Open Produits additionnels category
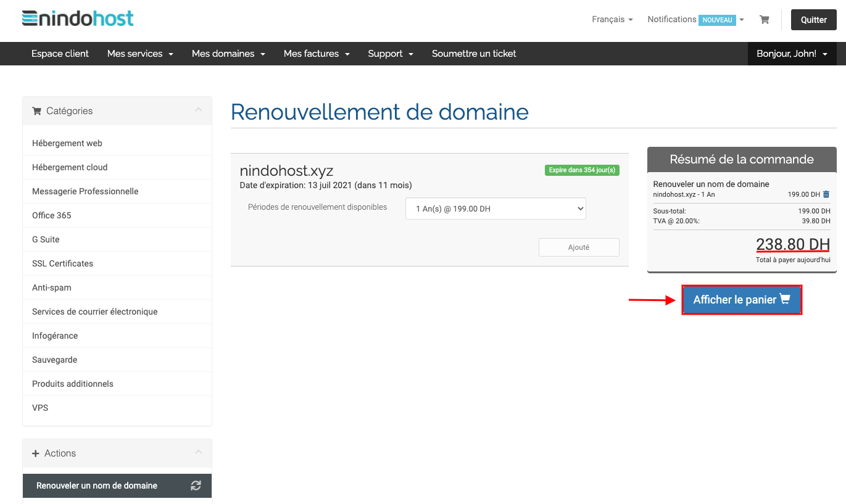The width and height of the screenshot is (846, 504). [x=117, y=384]
